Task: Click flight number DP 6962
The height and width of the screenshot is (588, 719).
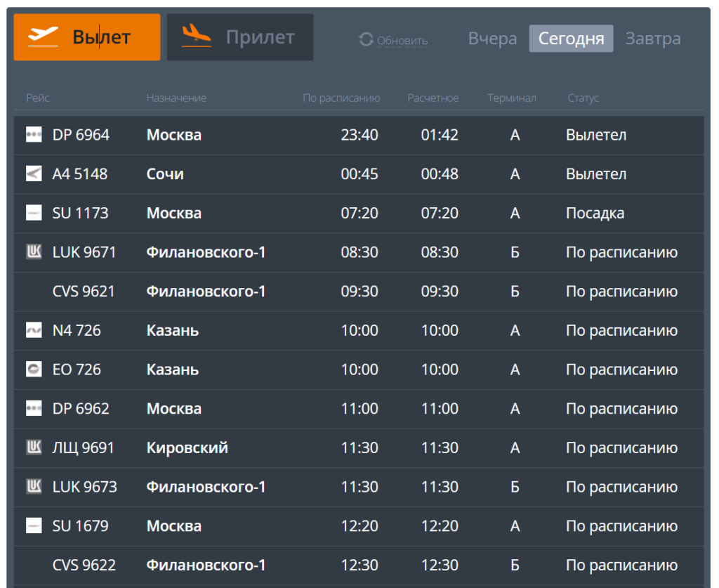Action: point(81,408)
